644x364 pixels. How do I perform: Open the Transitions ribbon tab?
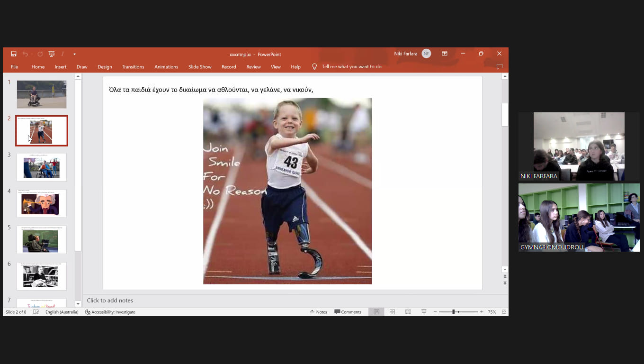133,67
